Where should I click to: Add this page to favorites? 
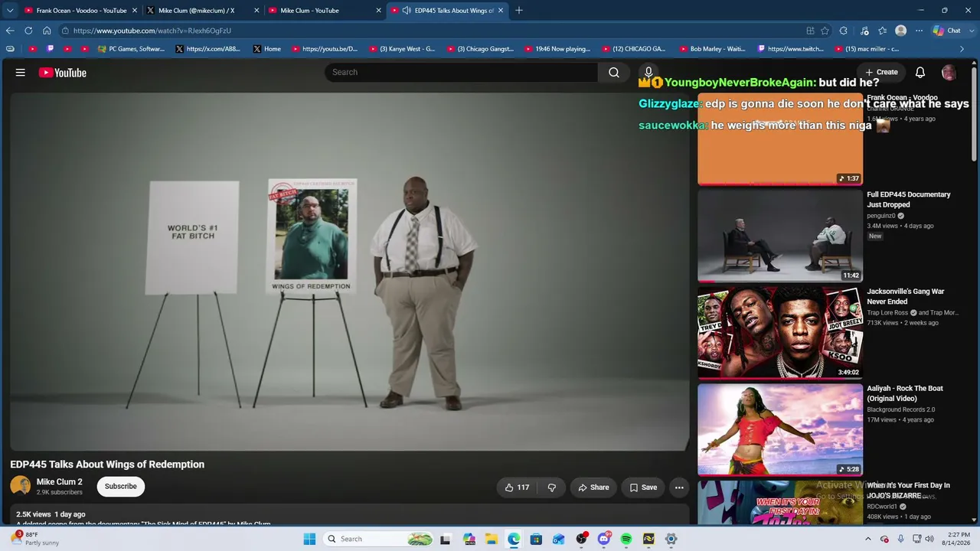pos(825,31)
